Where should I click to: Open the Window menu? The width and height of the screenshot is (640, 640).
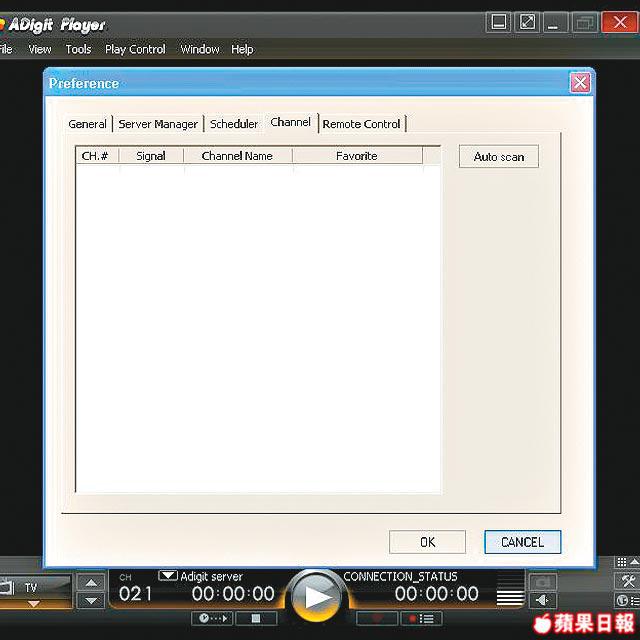[200, 49]
